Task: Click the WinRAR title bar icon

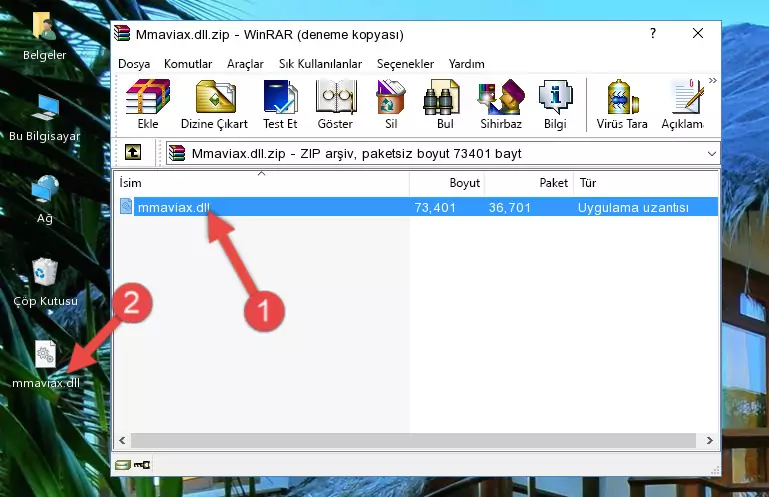Action: (122, 34)
